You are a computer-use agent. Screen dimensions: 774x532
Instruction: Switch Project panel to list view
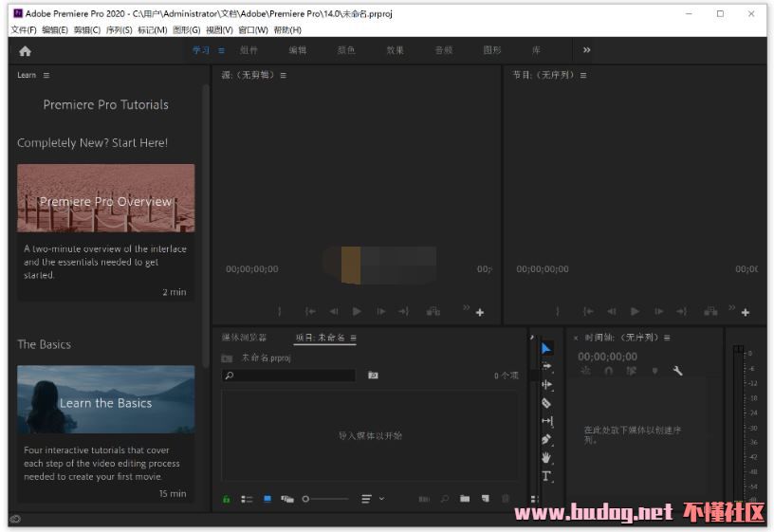pyautogui.click(x=247, y=500)
